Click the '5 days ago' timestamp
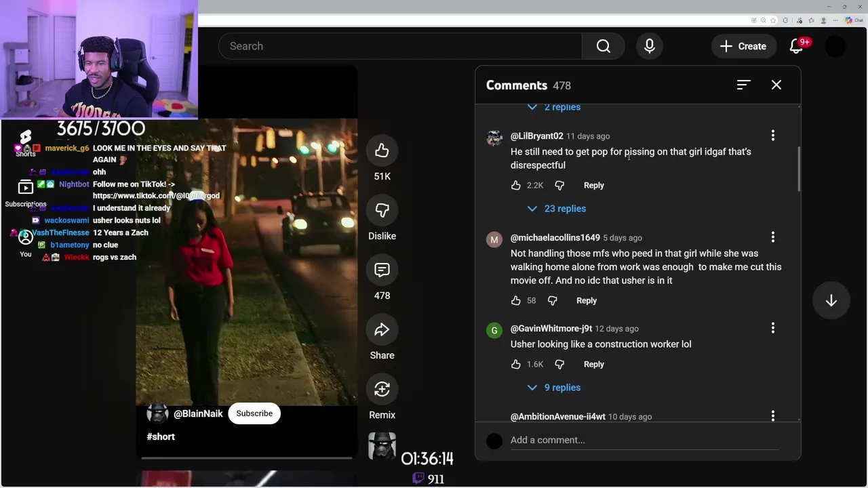This screenshot has height=488, width=868. click(x=623, y=238)
